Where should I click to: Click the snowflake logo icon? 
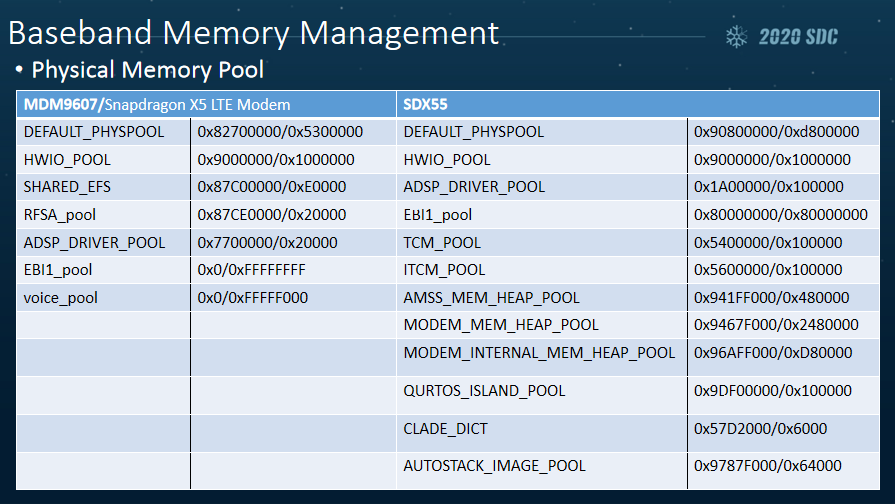click(738, 37)
